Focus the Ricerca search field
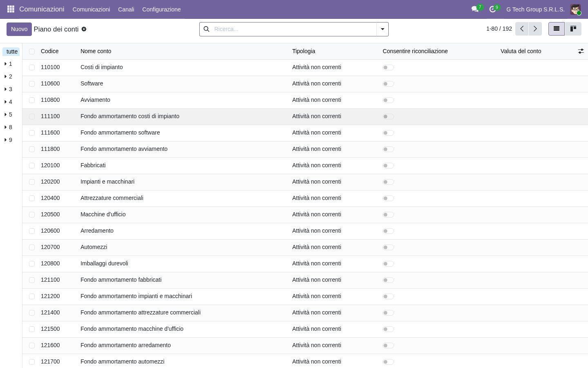The image size is (588, 368). [294, 29]
